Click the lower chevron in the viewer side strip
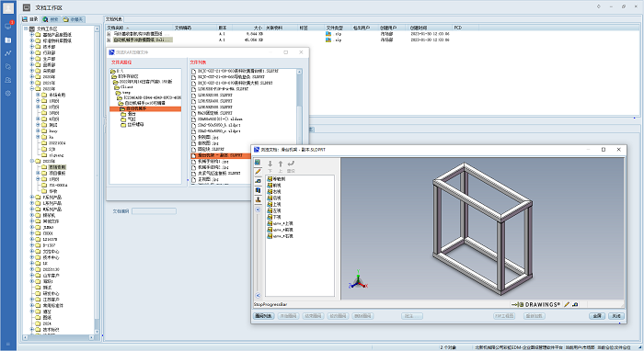 pos(258,295)
